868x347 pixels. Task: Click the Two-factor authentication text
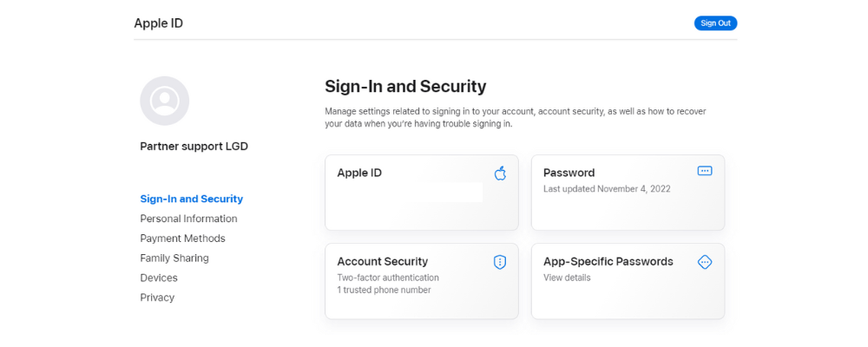[388, 278]
